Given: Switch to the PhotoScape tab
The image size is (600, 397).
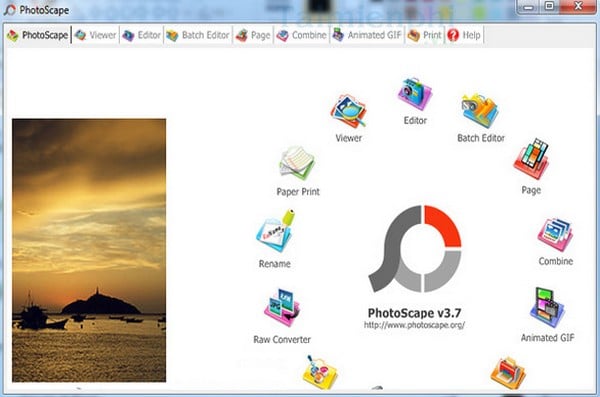Looking at the screenshot, I should coord(38,35).
